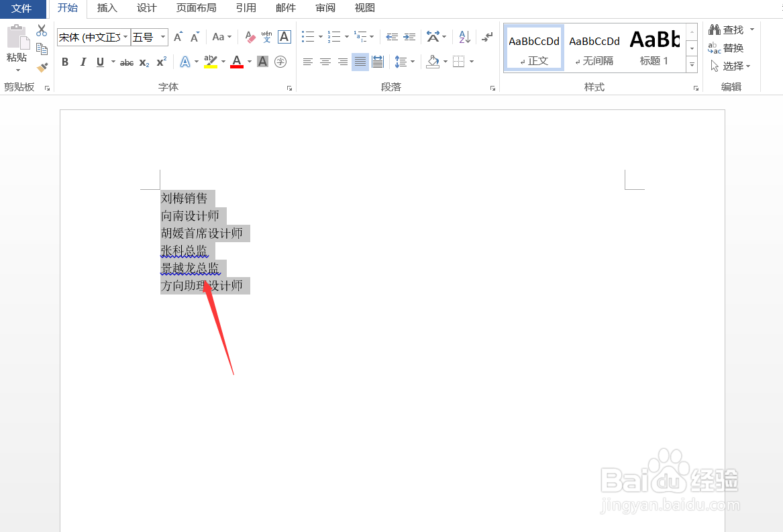Switch to the 插入 ribbon tab
The height and width of the screenshot is (532, 783).
point(107,9)
